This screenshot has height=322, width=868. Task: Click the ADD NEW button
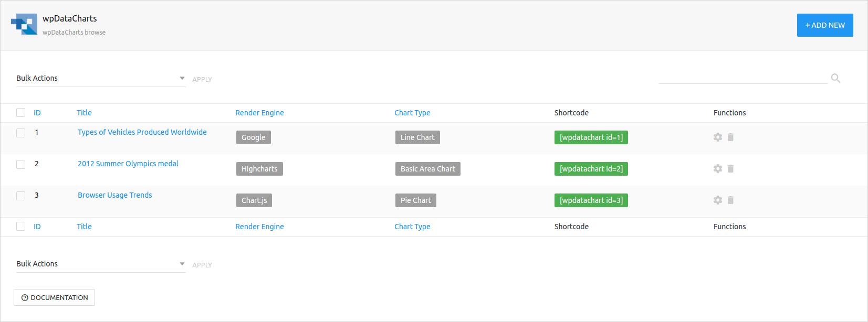pos(825,25)
